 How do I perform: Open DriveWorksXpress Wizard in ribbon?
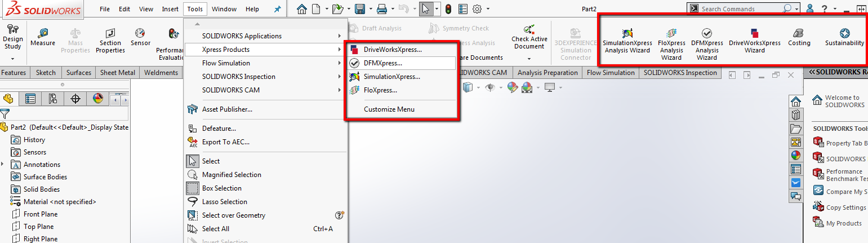tap(754, 41)
